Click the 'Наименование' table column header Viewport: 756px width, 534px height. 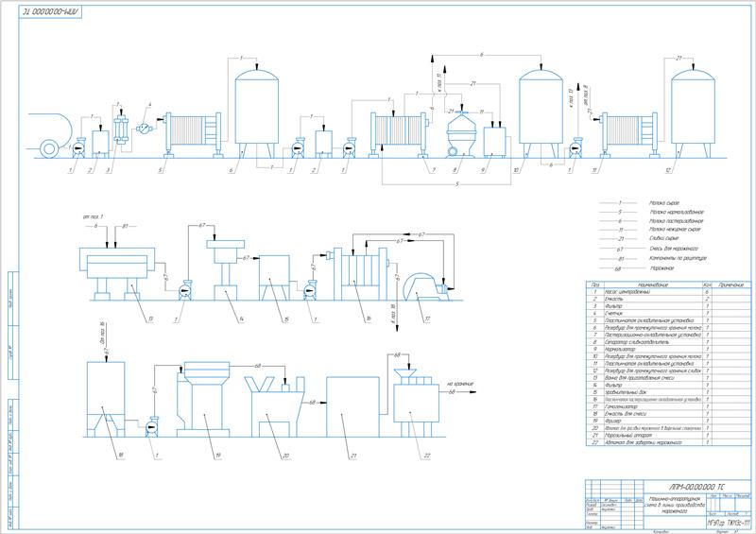(653, 285)
